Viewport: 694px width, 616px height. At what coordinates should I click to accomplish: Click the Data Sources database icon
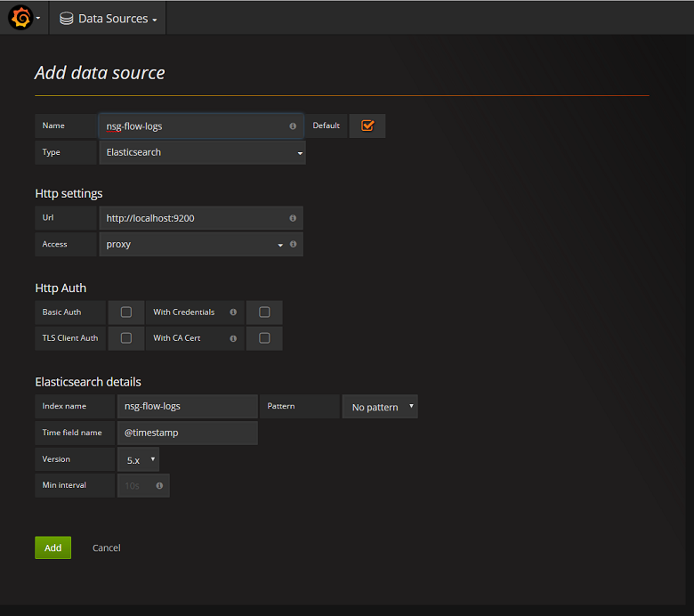(x=67, y=19)
